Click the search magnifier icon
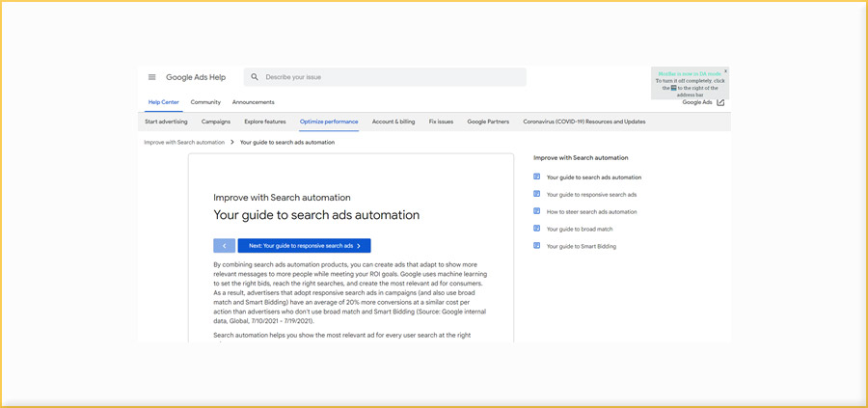The image size is (868, 408). tap(255, 77)
